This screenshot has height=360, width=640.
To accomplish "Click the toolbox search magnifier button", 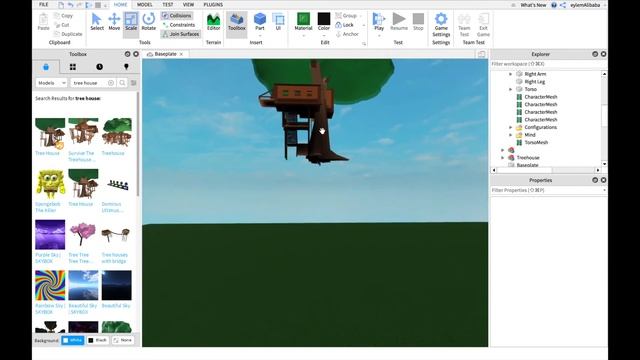I will [122, 83].
